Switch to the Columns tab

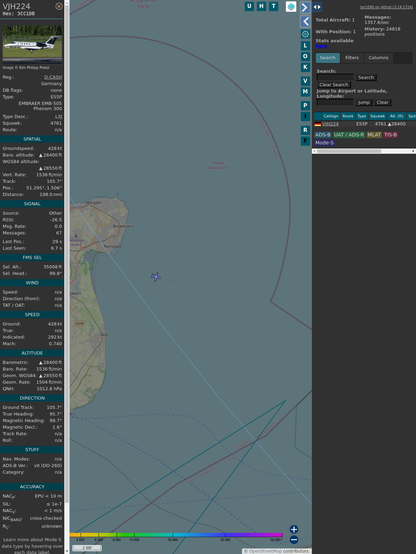click(378, 58)
